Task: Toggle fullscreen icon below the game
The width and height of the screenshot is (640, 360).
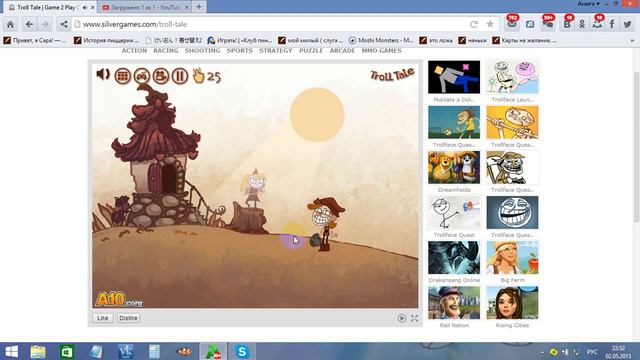Action: (414, 318)
